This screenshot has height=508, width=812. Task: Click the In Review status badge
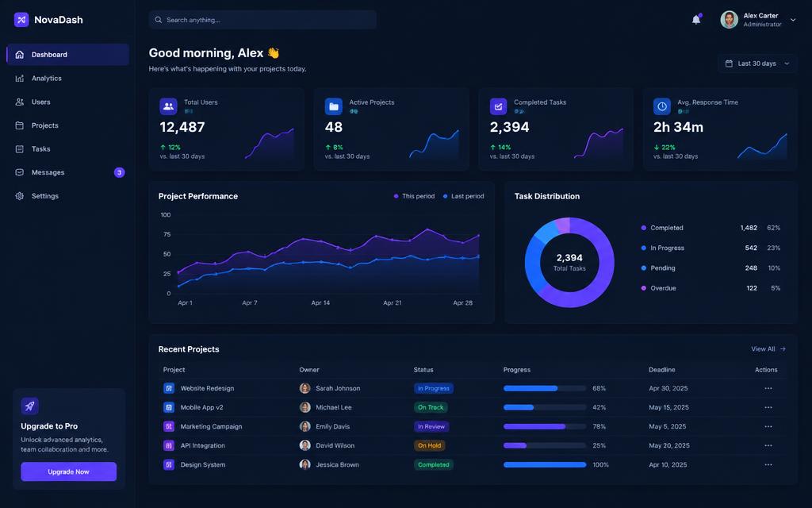click(431, 426)
